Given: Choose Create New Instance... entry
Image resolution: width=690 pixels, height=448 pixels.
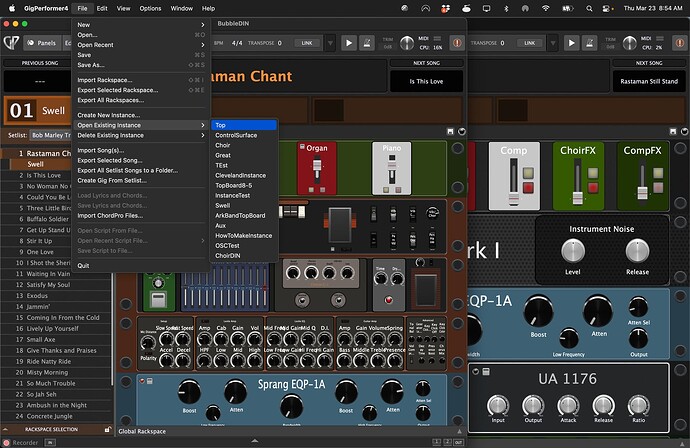Looking at the screenshot, I should click(141, 115).
